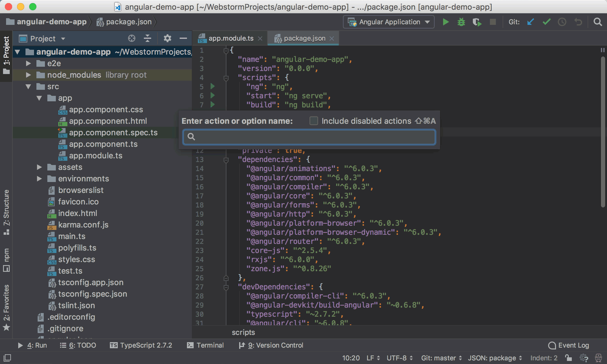Collapse all nodes in Project panel
The image size is (607, 364).
click(148, 38)
